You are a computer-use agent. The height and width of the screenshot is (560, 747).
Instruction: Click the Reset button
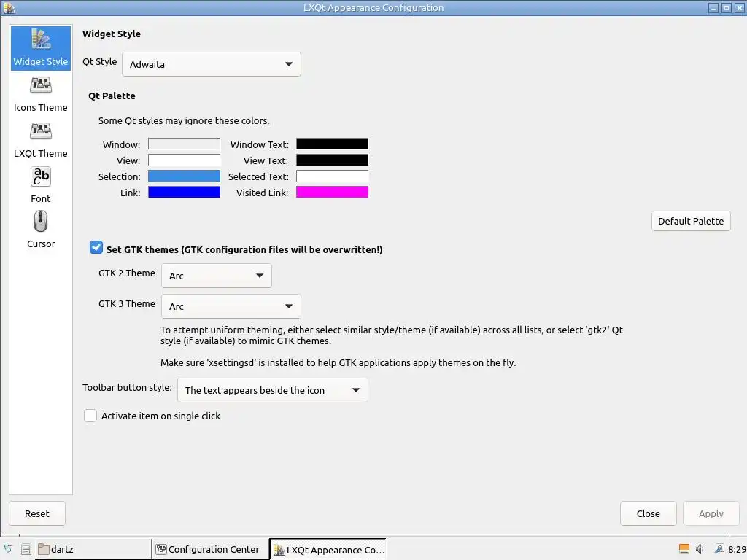37,513
